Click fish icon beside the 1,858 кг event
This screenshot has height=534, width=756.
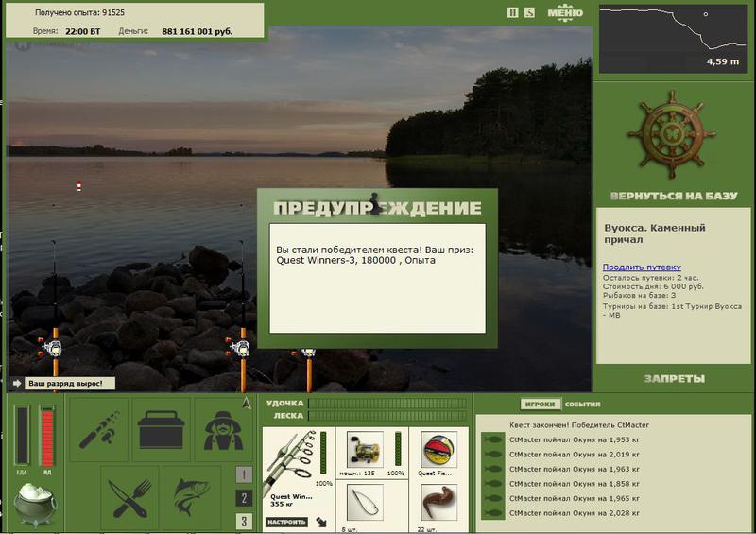tap(492, 483)
